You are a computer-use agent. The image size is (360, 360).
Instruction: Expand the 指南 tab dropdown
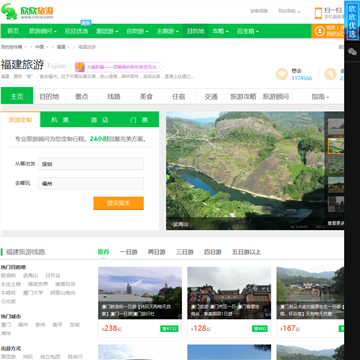click(320, 97)
